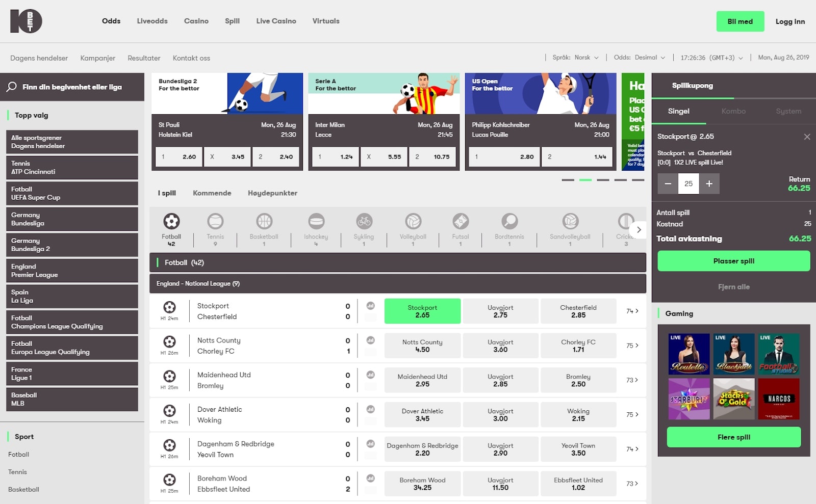Image resolution: width=816 pixels, height=504 pixels.
Task: Select the Tennis sport icon
Action: point(215,222)
